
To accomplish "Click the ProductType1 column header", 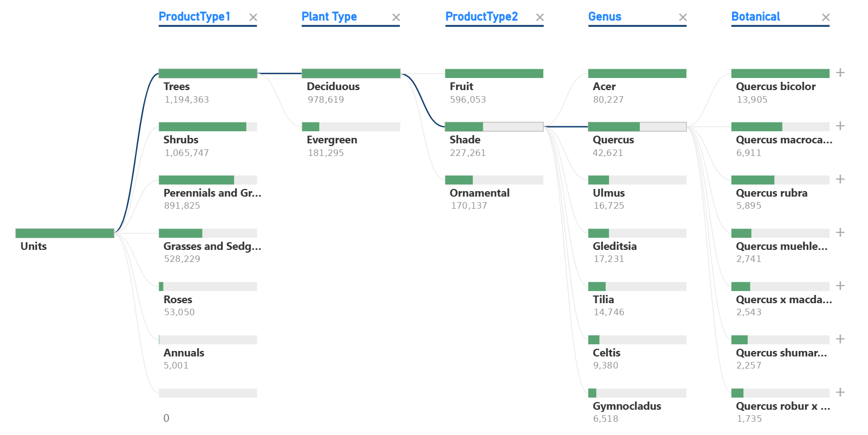I will (194, 17).
